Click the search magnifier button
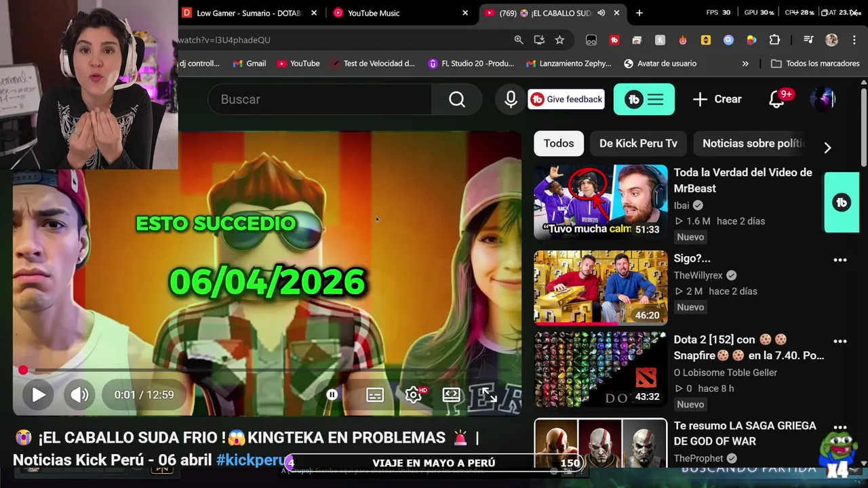This screenshot has height=488, width=868. [457, 100]
